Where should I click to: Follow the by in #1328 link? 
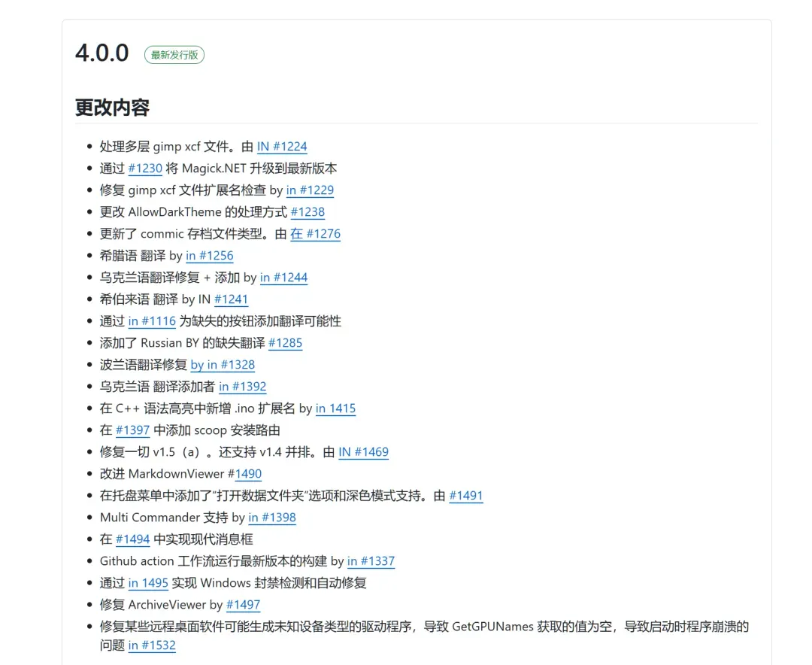(x=223, y=365)
